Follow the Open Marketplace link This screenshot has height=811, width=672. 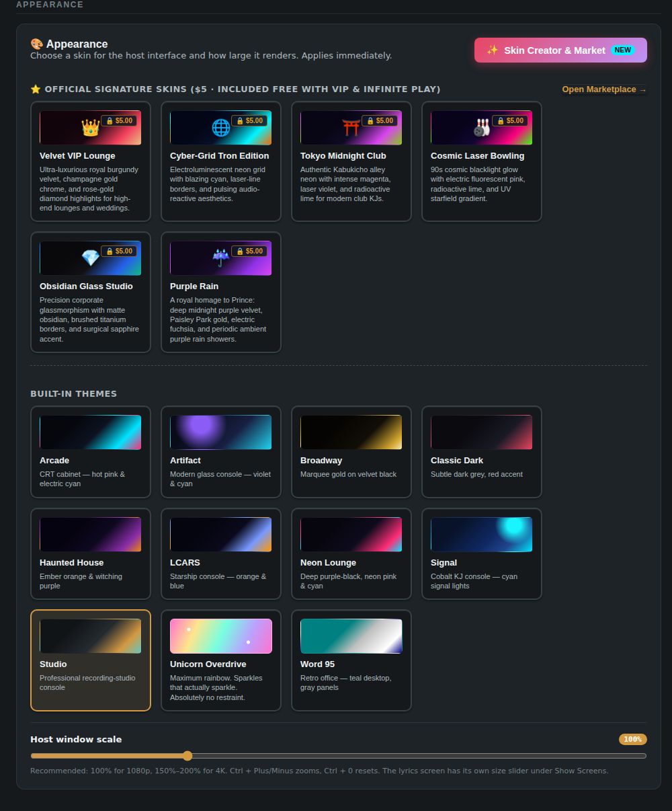pos(604,89)
